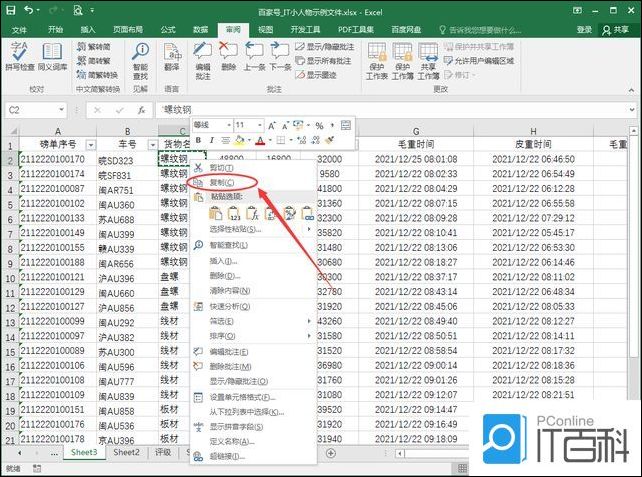Open fill color dropdown arrow in mini toolbar
Image resolution: width=642 pixels, height=477 pixels.
[x=249, y=140]
